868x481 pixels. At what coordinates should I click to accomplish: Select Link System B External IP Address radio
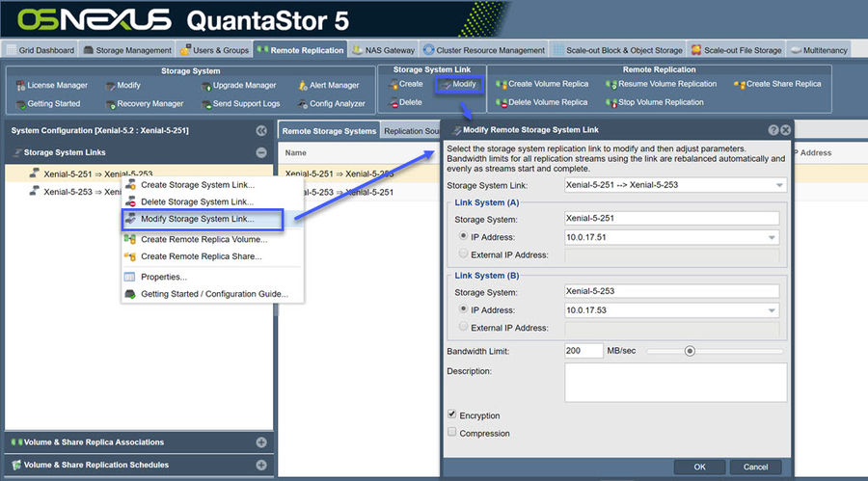[x=463, y=327]
